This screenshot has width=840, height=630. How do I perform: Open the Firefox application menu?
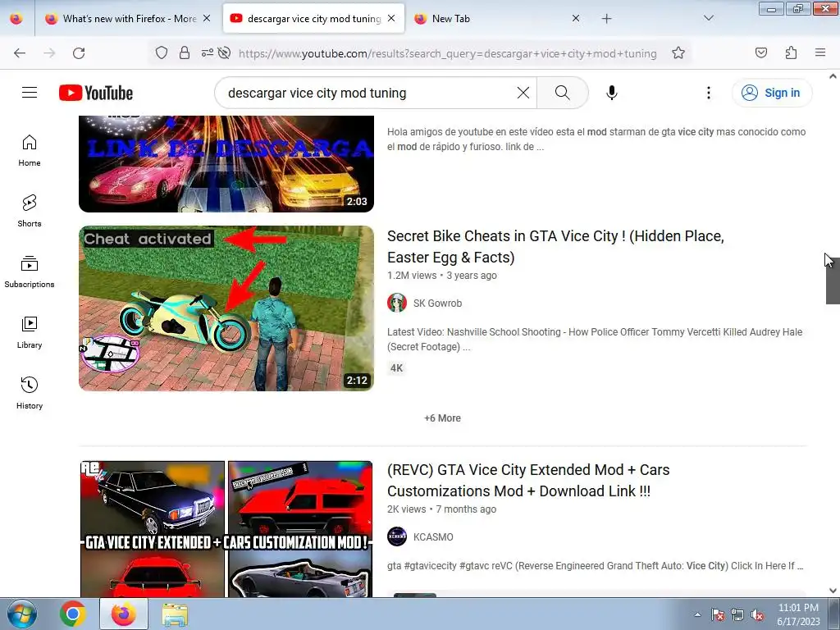tap(820, 52)
